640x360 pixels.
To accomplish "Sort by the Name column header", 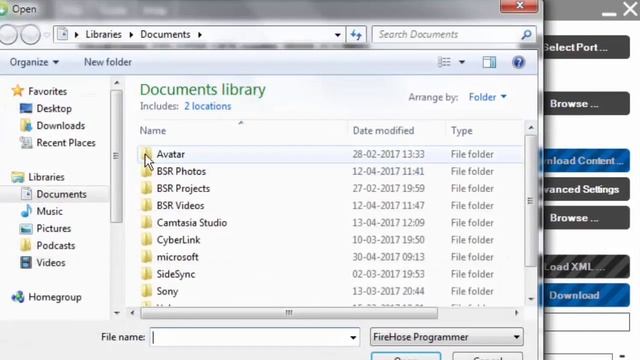I will point(153,131).
